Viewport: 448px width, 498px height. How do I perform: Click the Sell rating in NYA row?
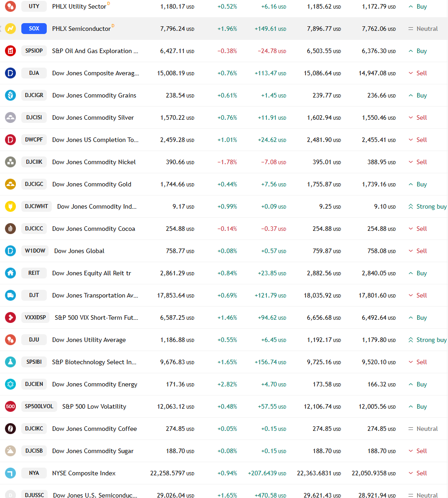[418, 473]
